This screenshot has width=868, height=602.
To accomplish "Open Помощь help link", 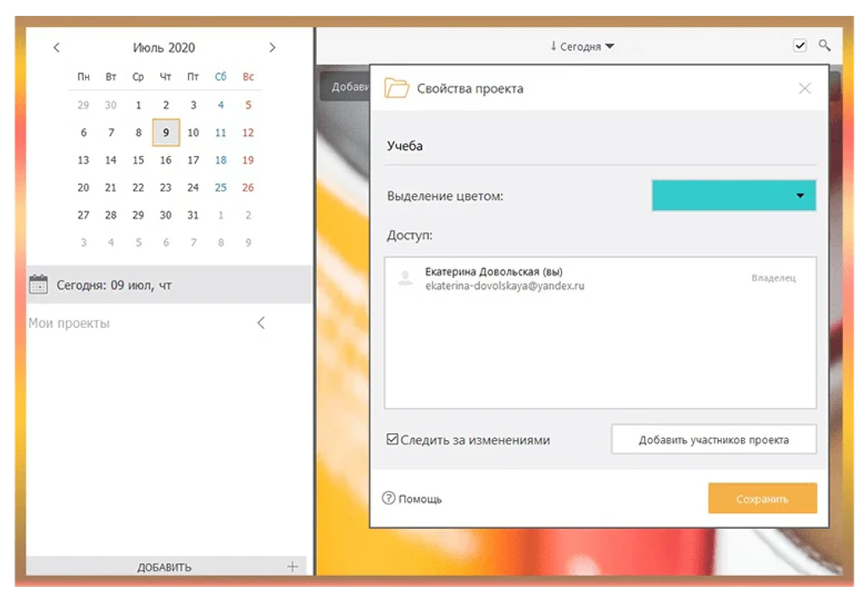I will (x=413, y=499).
